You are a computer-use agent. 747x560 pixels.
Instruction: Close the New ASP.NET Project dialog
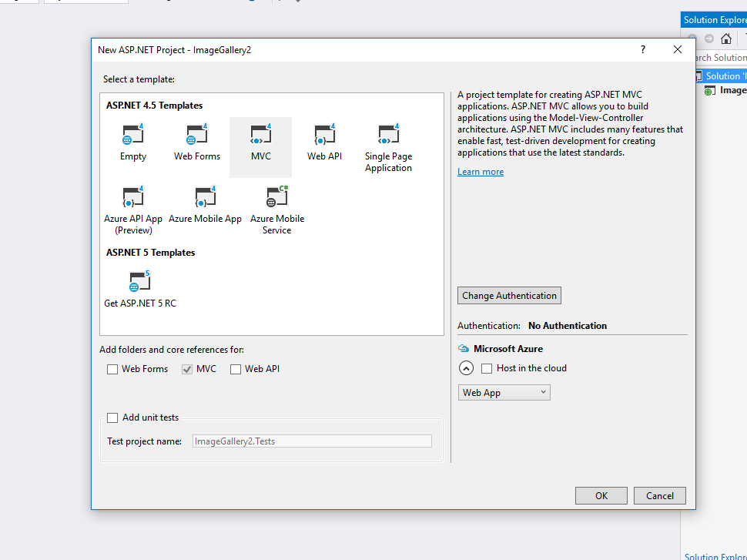(678, 49)
